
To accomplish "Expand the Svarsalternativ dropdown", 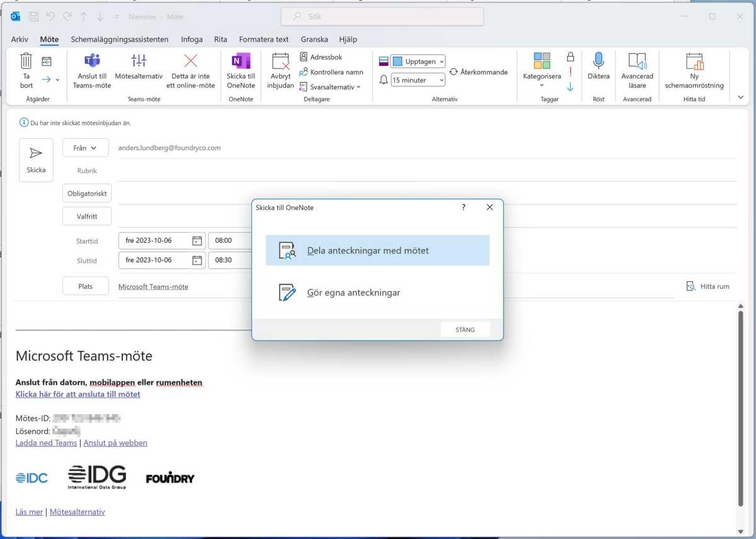I will (358, 87).
